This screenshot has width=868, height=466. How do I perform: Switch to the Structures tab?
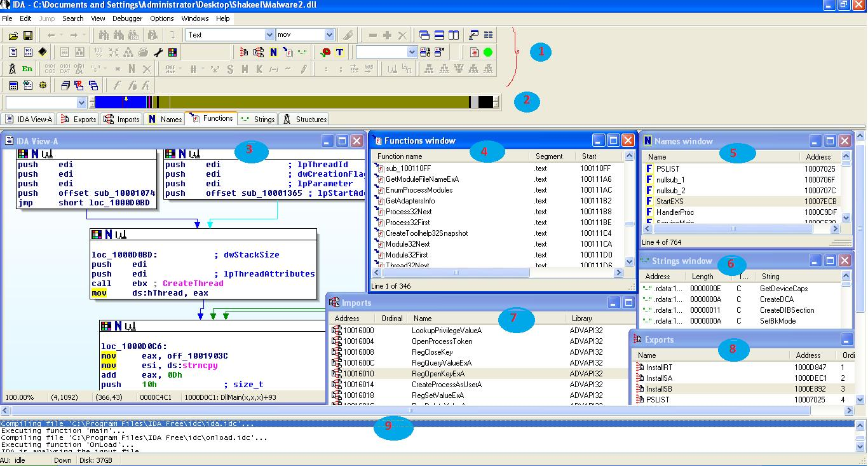coord(305,119)
